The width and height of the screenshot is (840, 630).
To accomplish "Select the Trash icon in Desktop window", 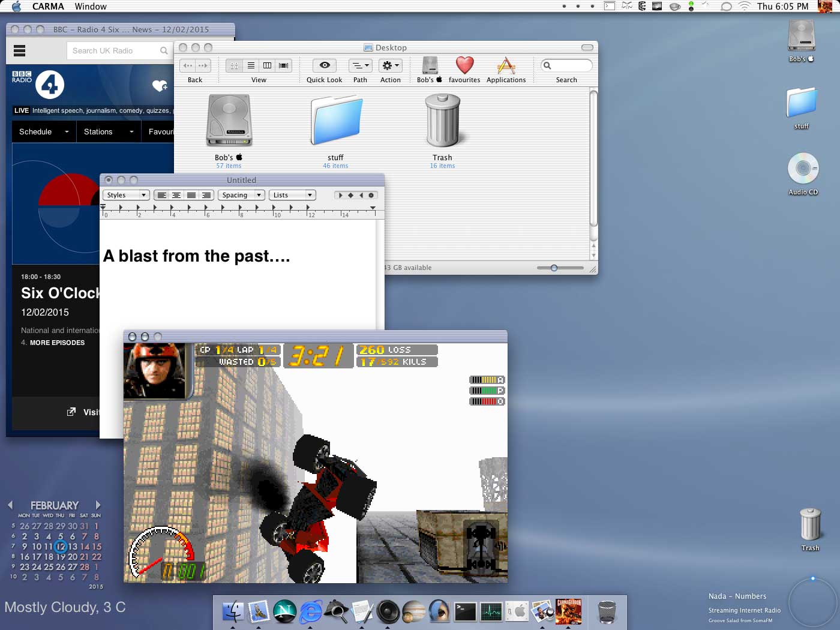I will point(442,120).
